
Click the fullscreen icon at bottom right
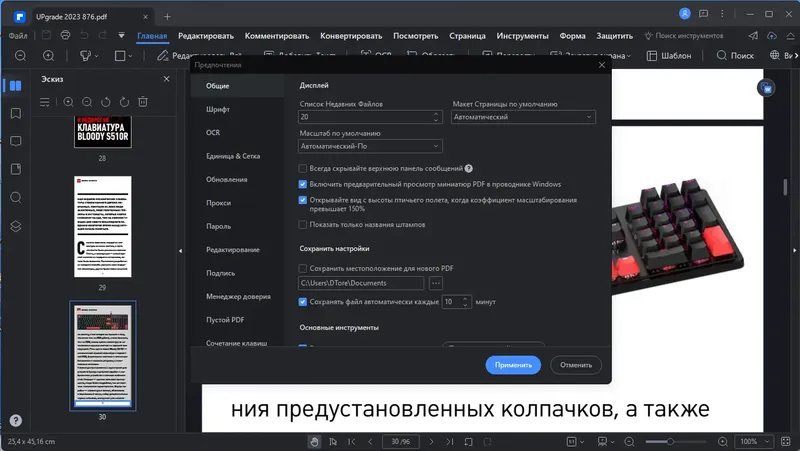[x=786, y=441]
